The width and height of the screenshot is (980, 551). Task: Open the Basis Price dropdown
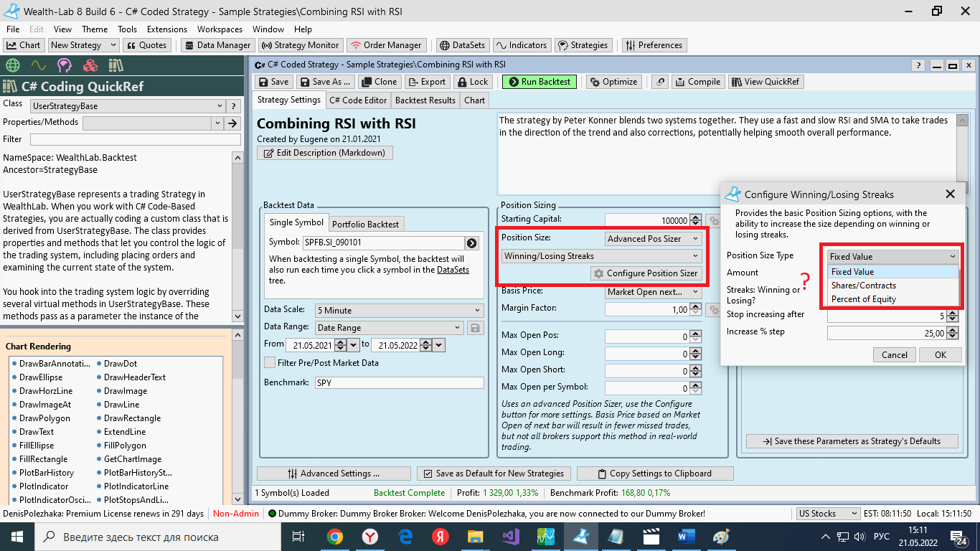pos(653,292)
